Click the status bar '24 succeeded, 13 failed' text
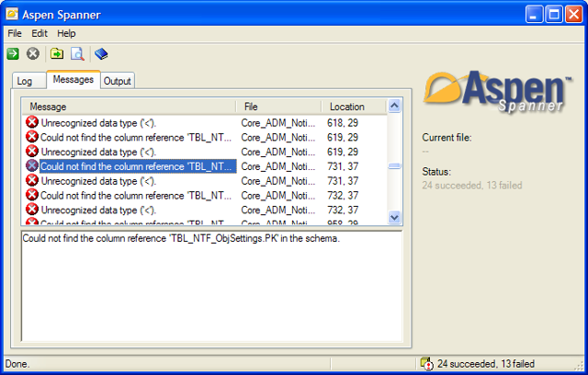Image resolution: width=588 pixels, height=375 pixels. point(486,364)
